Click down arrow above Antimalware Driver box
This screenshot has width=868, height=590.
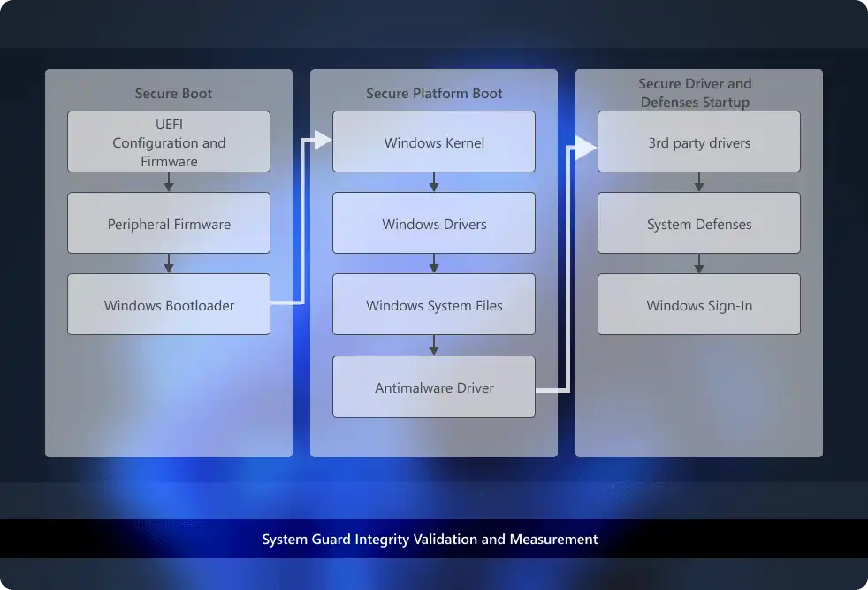434,345
